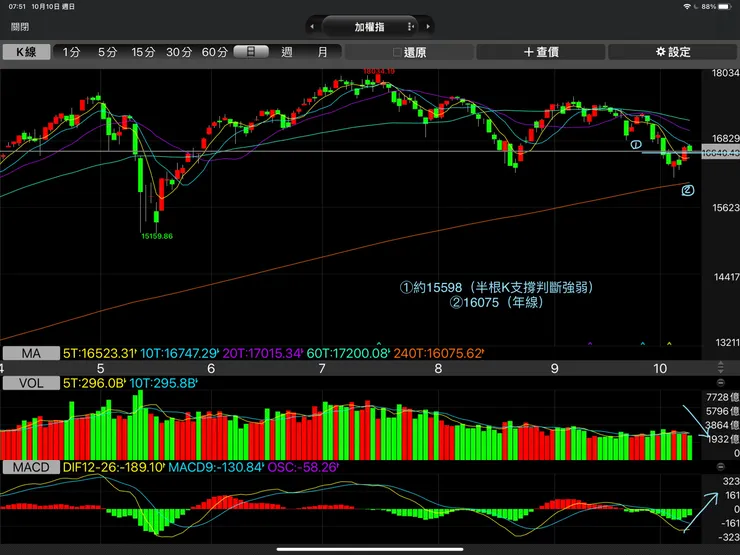Image resolution: width=740 pixels, height=555 pixels.
Task: Tap the 15623 price axis label
Action: [726, 208]
